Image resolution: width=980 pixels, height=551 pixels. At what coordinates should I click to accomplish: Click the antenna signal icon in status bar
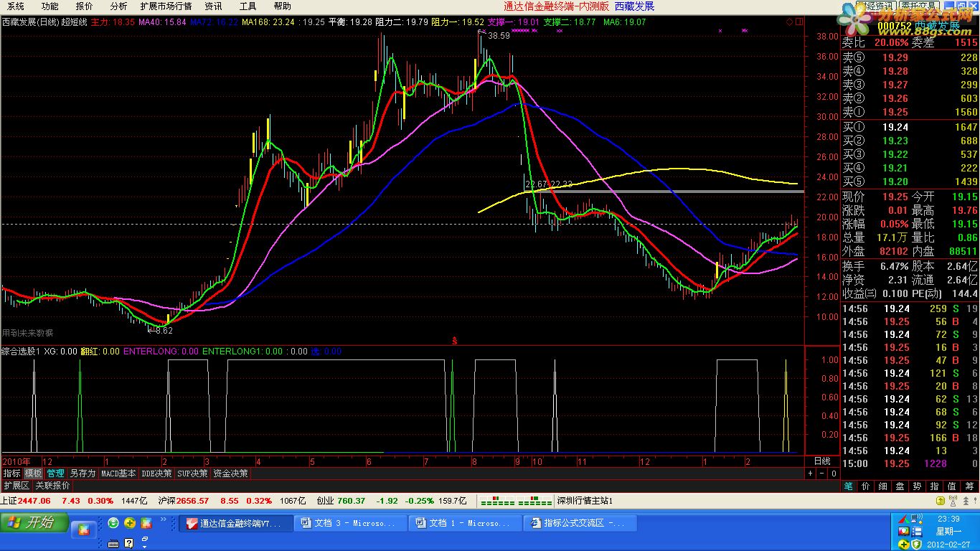click(x=953, y=501)
